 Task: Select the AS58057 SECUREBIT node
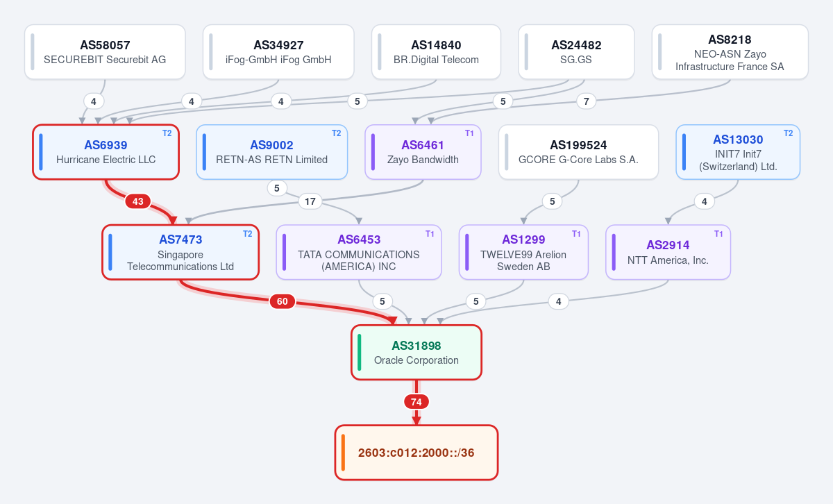105,52
